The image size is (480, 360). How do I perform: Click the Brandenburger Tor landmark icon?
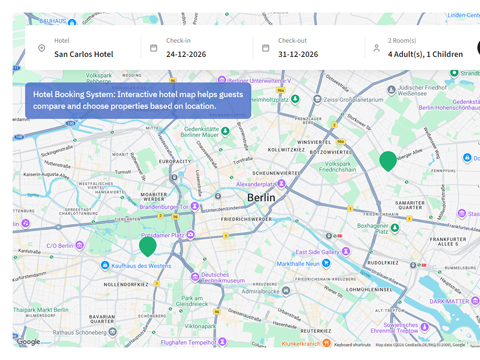point(195,206)
